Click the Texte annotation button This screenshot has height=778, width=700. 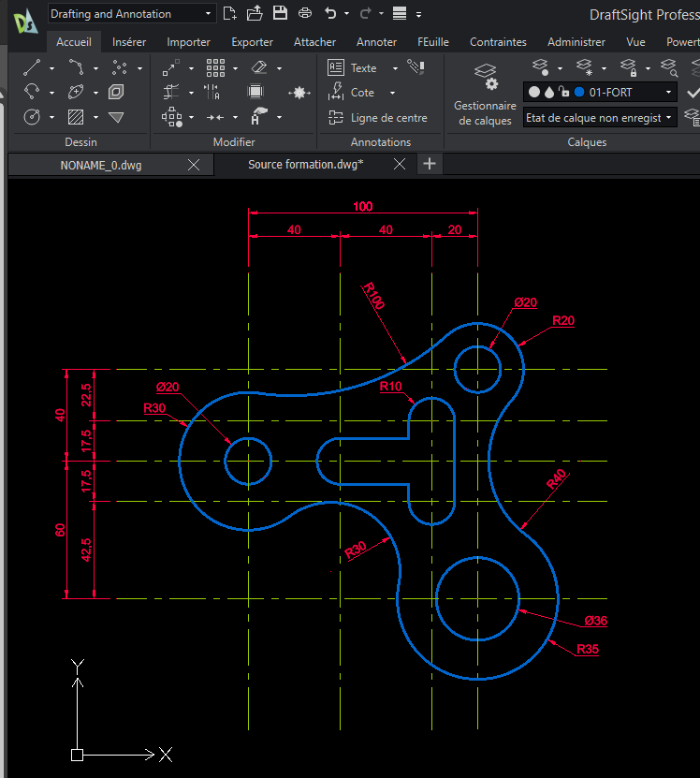tap(353, 67)
